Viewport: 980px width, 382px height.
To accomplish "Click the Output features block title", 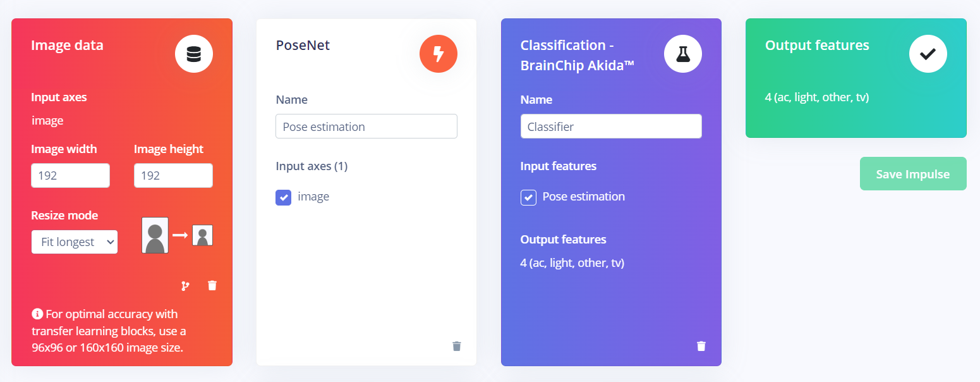I will click(x=817, y=46).
